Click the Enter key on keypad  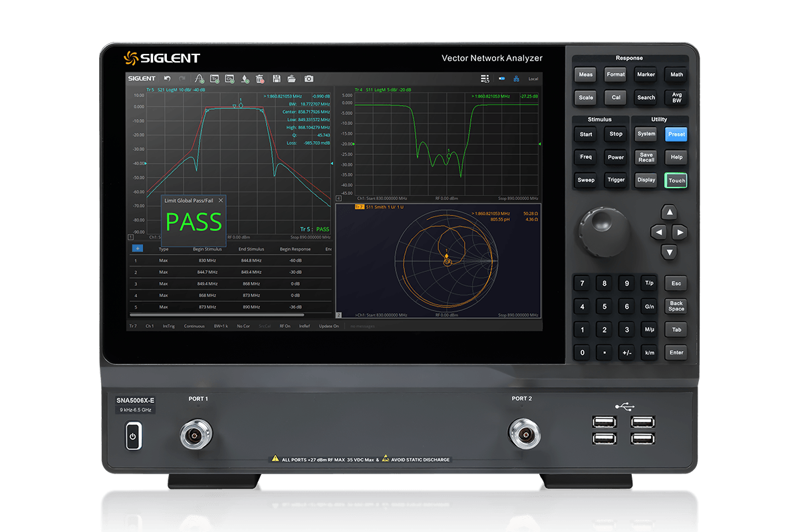676,352
